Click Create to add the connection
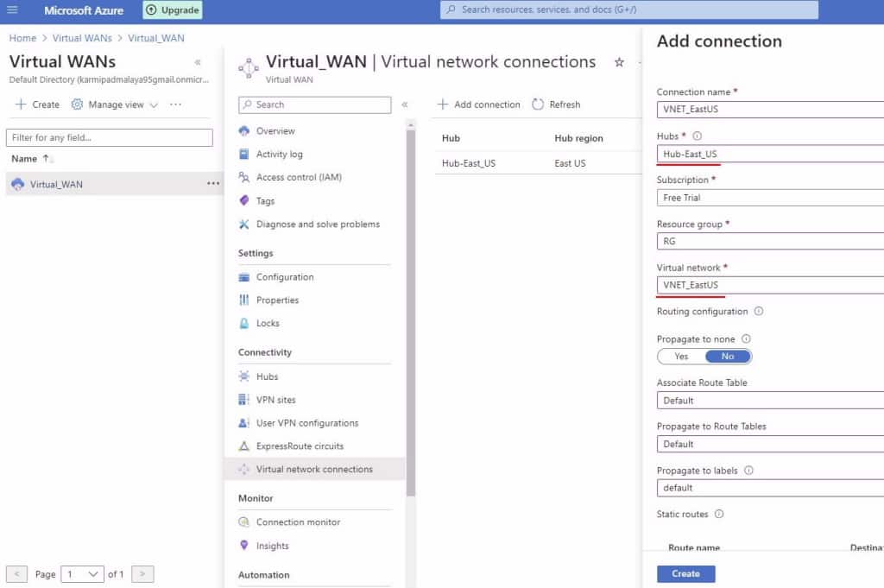Viewport: 884px width, 588px height. coord(685,573)
